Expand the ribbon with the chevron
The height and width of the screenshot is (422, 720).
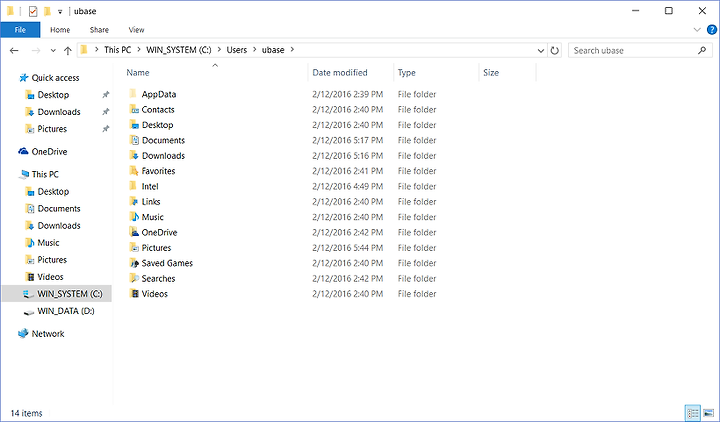pyautogui.click(x=697, y=30)
